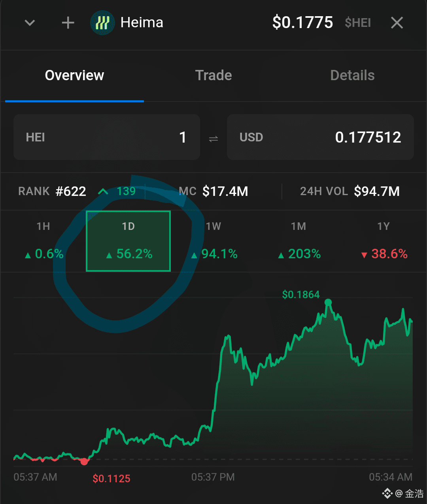
Task: Select the 1H timeframe
Action: (43, 241)
